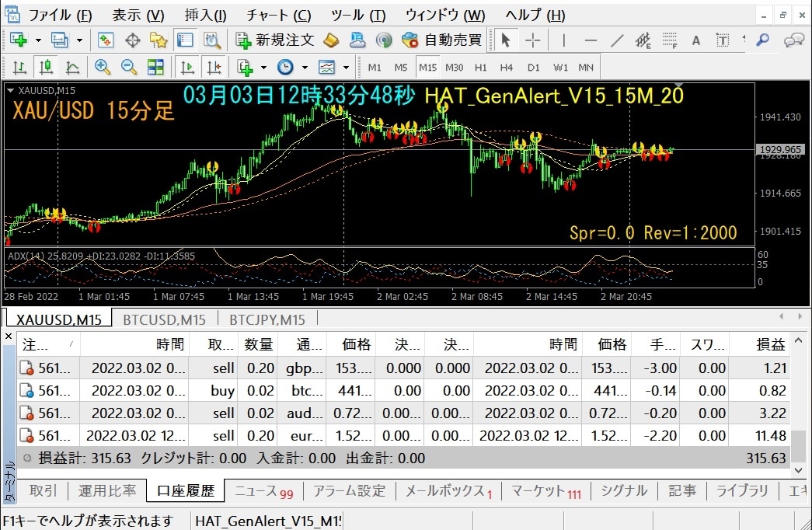Click the magnifier search icon
Screen dimensions: 812x530
[x=762, y=40]
